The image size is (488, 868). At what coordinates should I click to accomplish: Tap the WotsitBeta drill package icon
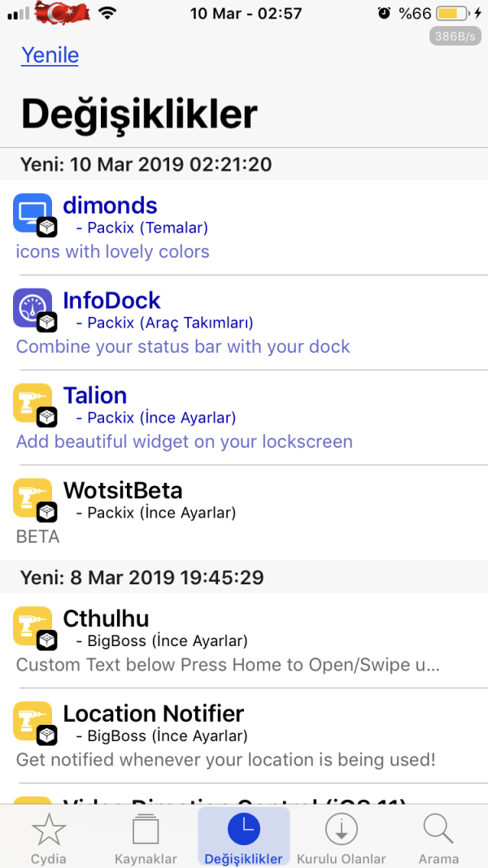click(x=33, y=498)
